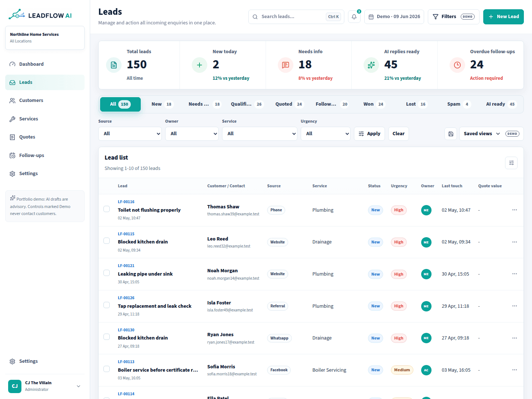
Task: Open row actions menu for Ryan Jones
Action: click(x=515, y=338)
